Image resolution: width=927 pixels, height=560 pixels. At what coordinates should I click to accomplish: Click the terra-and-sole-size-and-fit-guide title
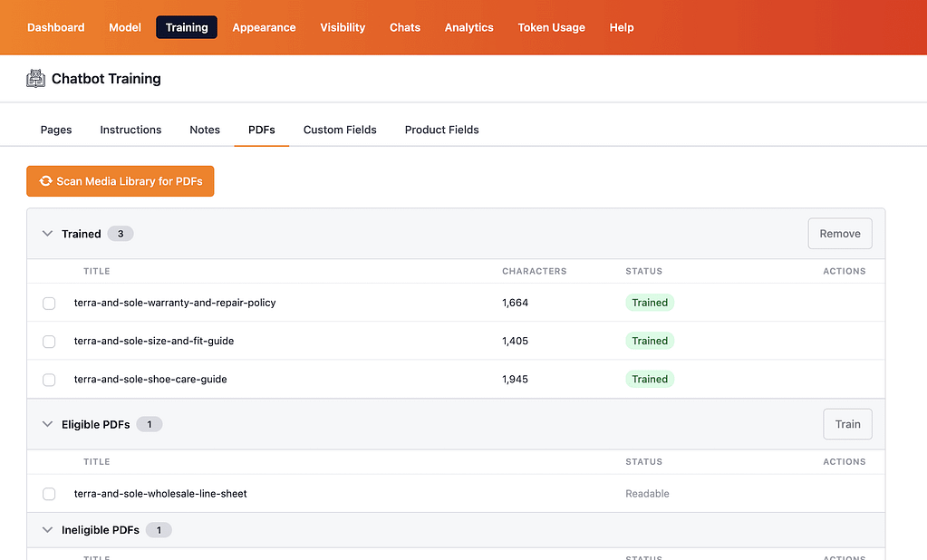pyautogui.click(x=154, y=342)
